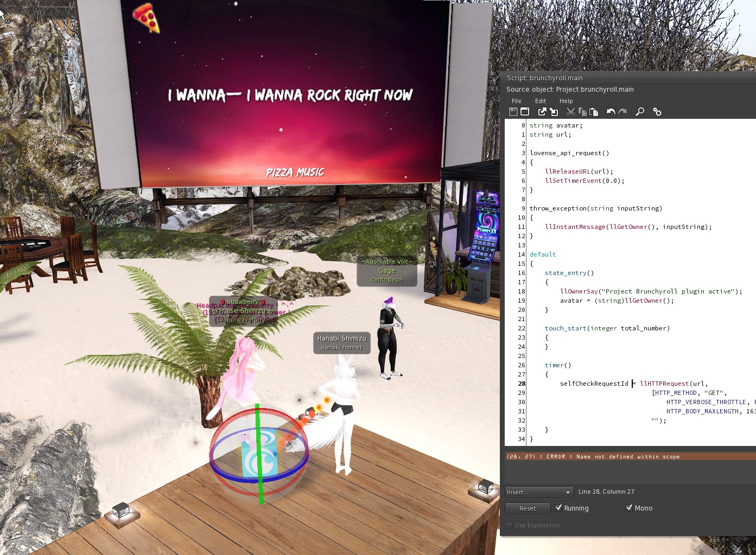The width and height of the screenshot is (756, 555).
Task: Click the copy icon in script toolbar
Action: click(x=582, y=112)
